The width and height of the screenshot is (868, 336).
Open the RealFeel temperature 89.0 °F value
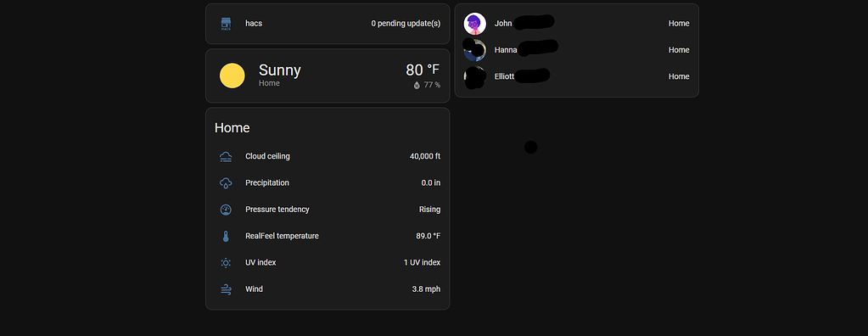[x=428, y=237]
